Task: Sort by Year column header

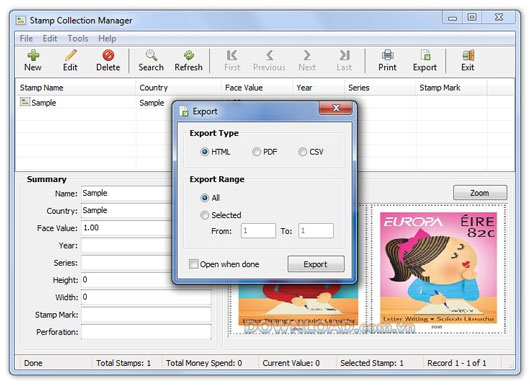Action: pos(318,88)
